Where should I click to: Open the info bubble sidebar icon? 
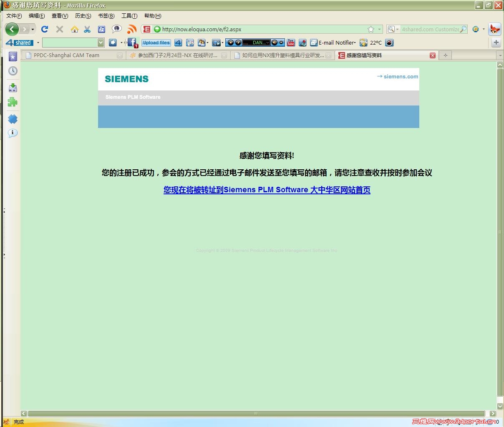point(13,133)
